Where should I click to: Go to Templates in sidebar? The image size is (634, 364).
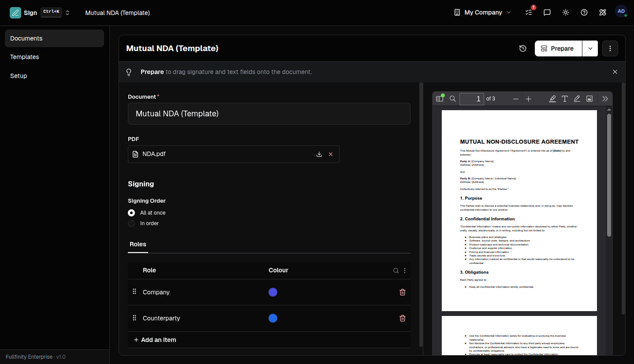point(54,57)
